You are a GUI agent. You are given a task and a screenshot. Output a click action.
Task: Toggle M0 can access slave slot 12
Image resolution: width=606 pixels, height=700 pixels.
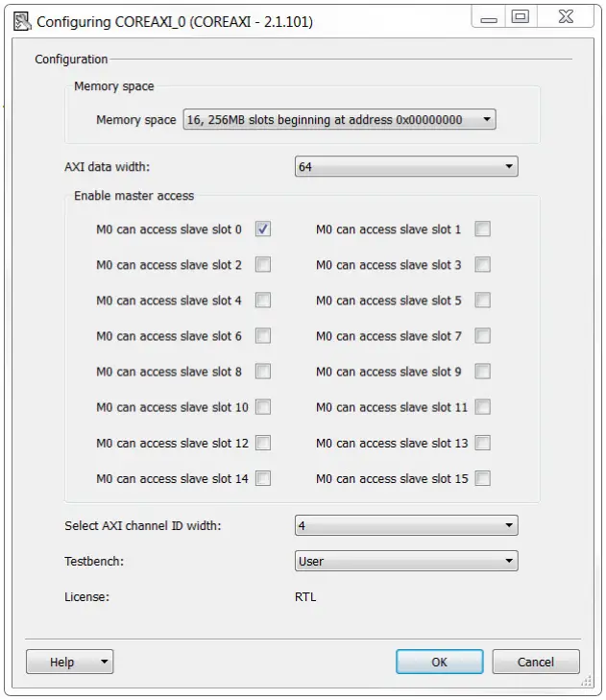263,443
